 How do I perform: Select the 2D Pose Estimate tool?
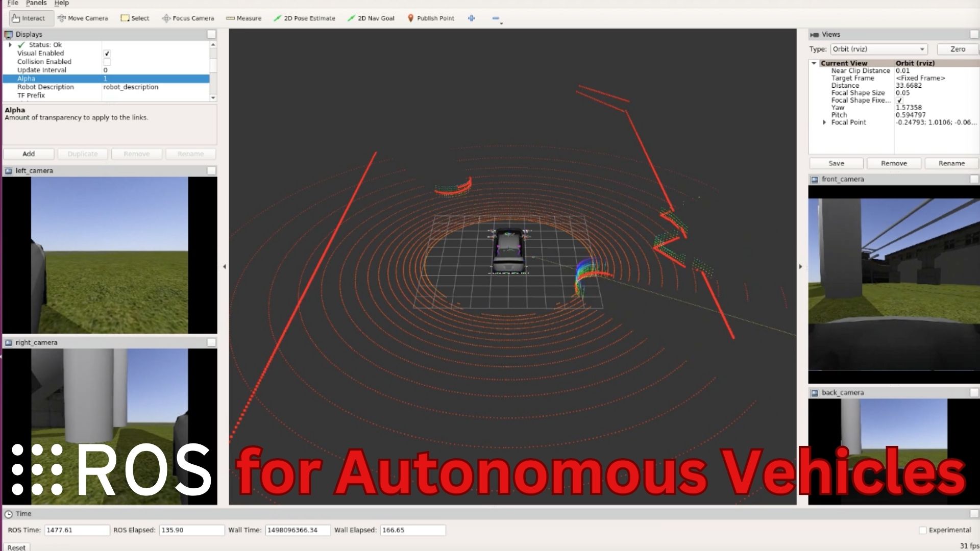coord(304,18)
